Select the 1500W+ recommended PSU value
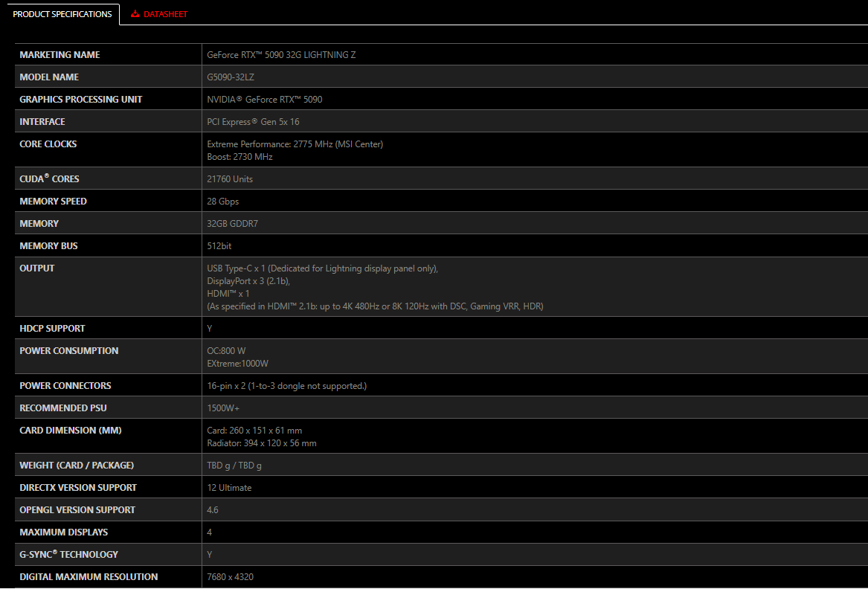The image size is (868, 589). (x=223, y=408)
